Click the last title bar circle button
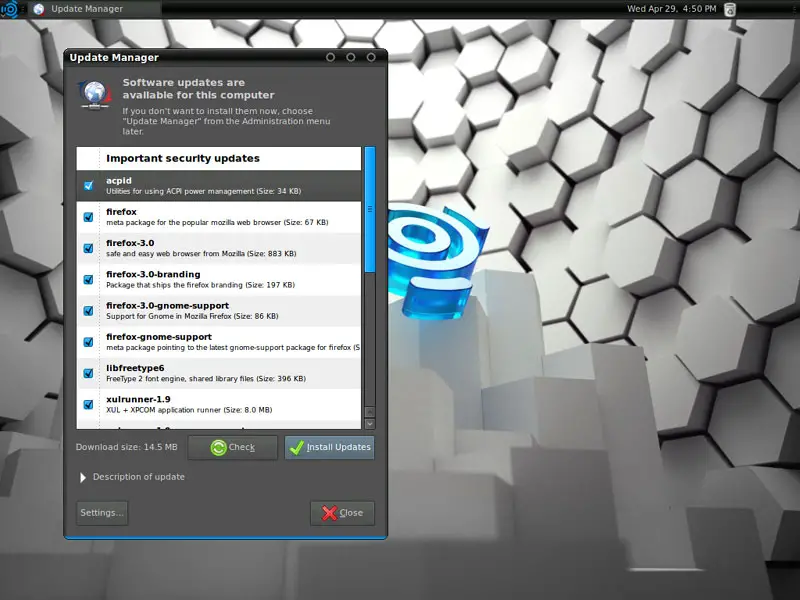Screen dimensions: 800x600 click(371, 57)
